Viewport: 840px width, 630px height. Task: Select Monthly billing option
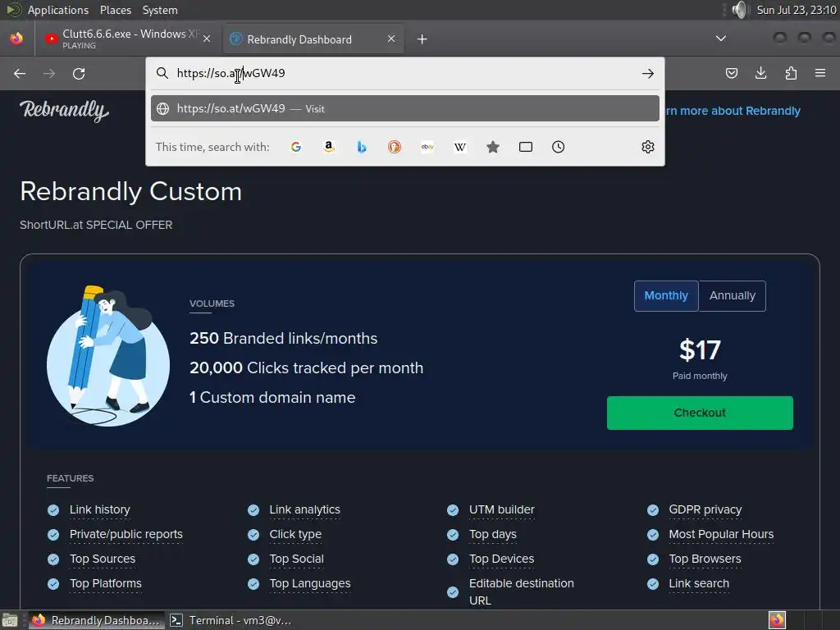click(x=666, y=295)
